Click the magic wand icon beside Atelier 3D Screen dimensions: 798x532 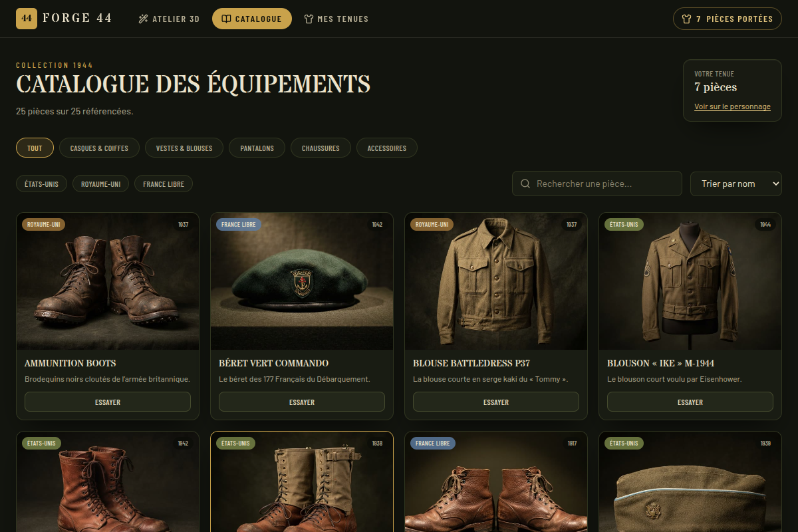tap(143, 19)
